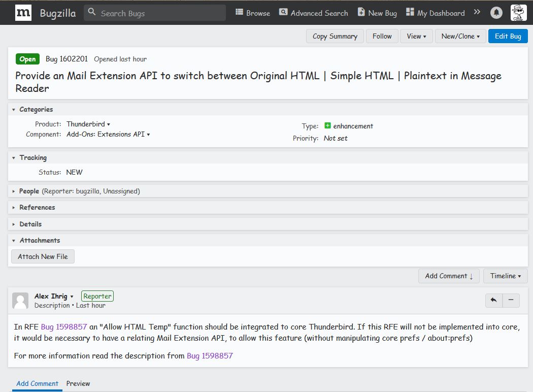
Task: Open the notifications bell icon
Action: pos(496,13)
